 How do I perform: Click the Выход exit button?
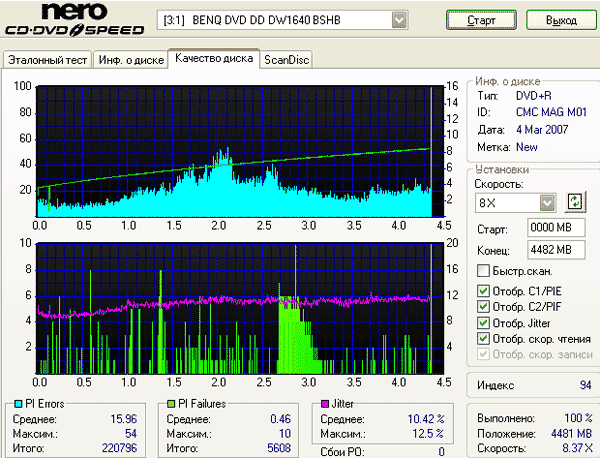[561, 20]
